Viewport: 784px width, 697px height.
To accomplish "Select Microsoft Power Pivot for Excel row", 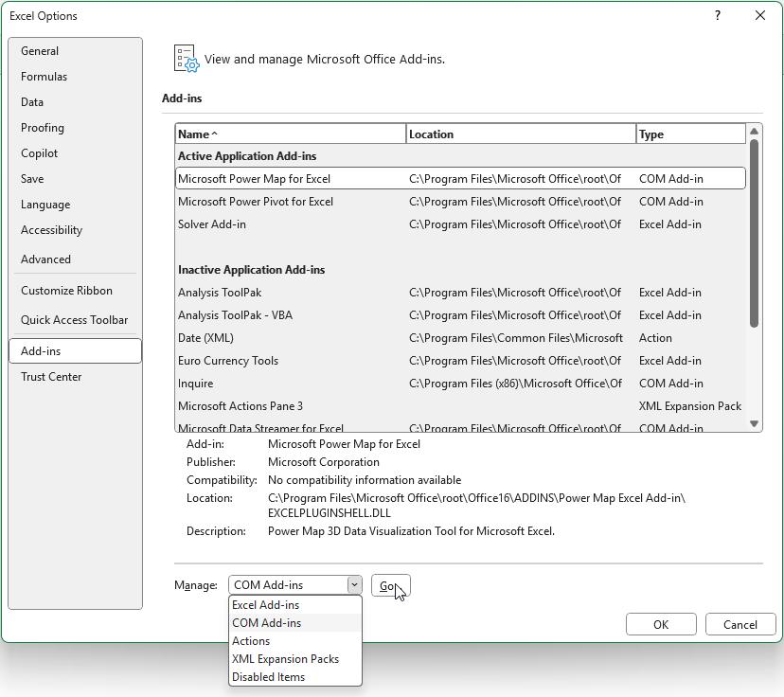I will (460, 202).
